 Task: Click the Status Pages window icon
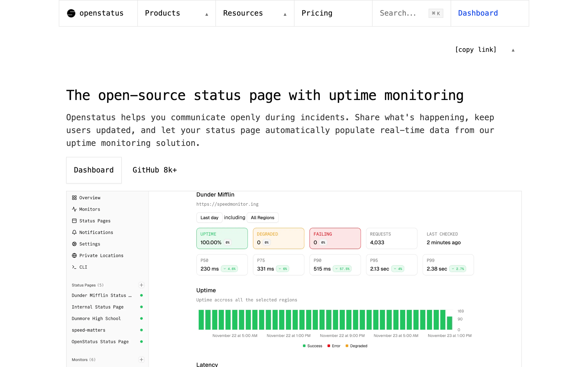(x=74, y=221)
